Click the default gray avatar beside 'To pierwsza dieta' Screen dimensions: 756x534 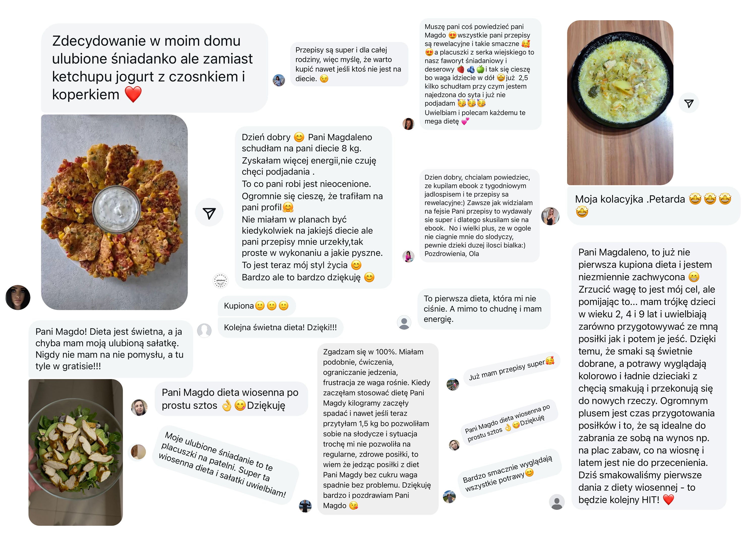coord(404,323)
